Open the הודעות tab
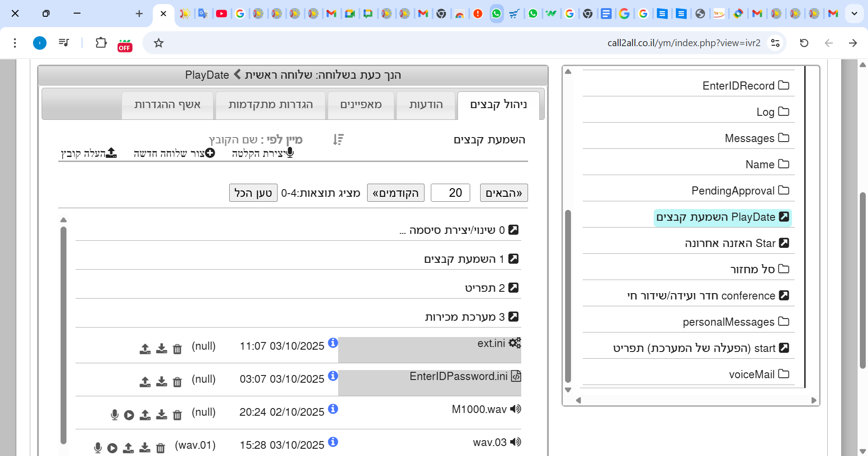This screenshot has height=456, width=868. tap(425, 105)
